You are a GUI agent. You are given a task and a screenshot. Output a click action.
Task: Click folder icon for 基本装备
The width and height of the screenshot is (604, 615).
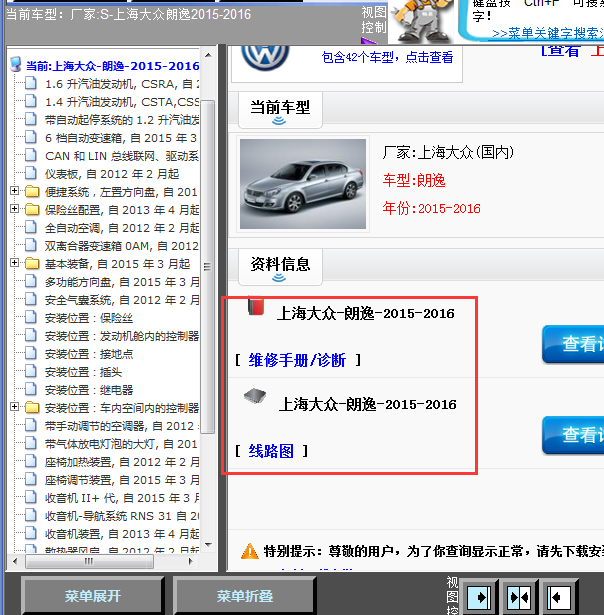click(32, 264)
